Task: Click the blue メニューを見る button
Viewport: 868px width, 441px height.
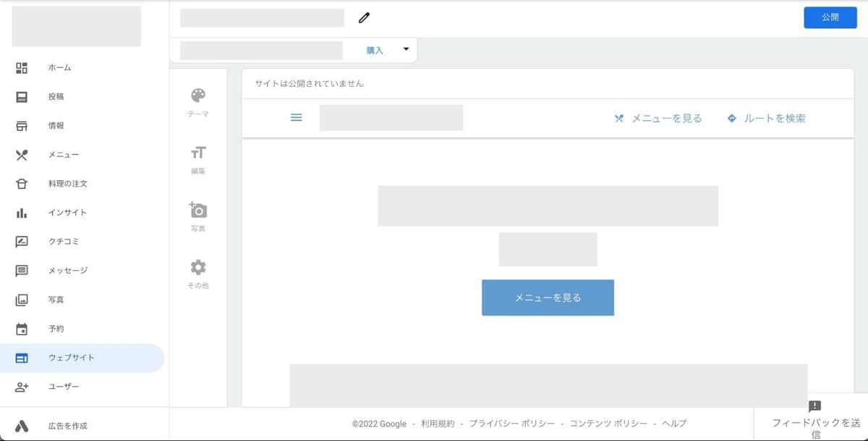Action: tap(548, 298)
